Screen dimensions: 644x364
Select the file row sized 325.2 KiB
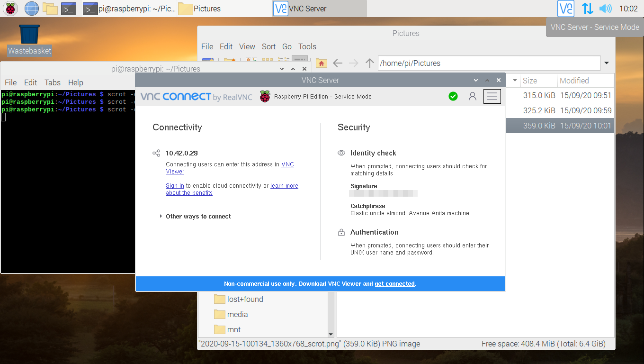point(560,110)
